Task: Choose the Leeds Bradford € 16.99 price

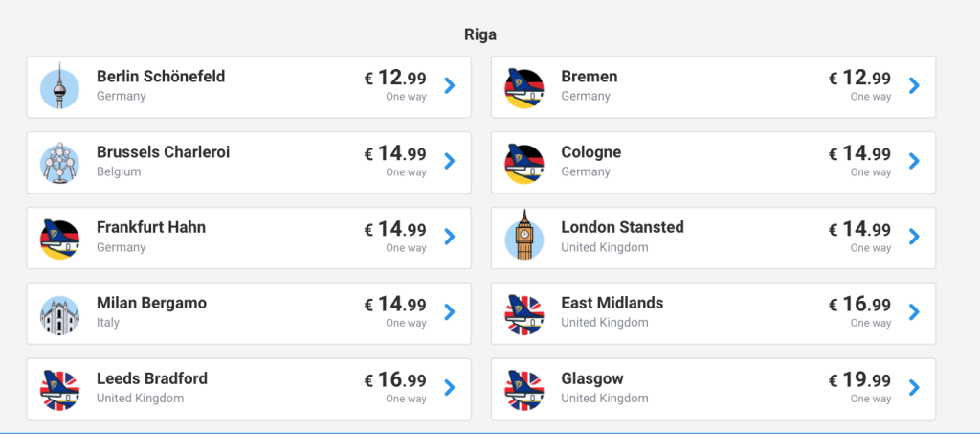Action: click(x=395, y=380)
